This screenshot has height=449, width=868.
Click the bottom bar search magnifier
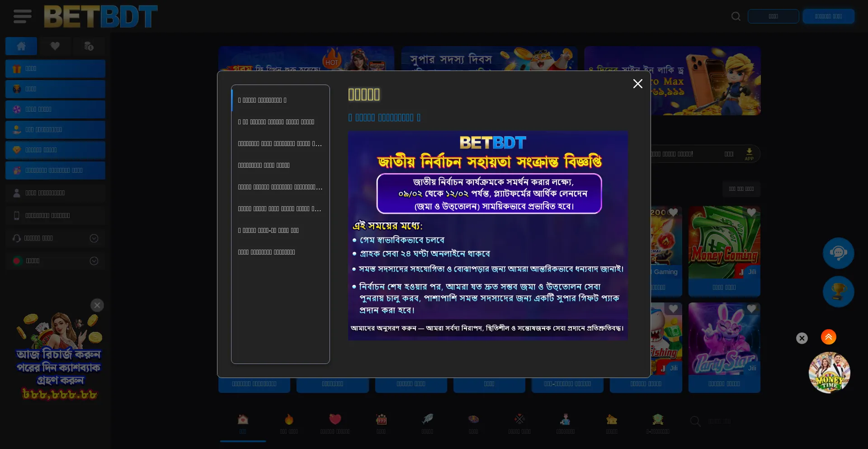[x=695, y=421]
